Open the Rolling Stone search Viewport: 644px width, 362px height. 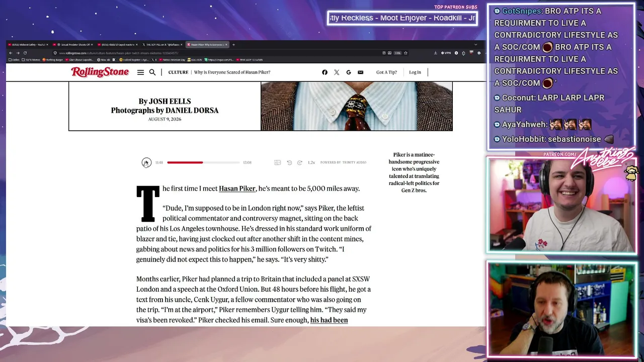tap(152, 72)
